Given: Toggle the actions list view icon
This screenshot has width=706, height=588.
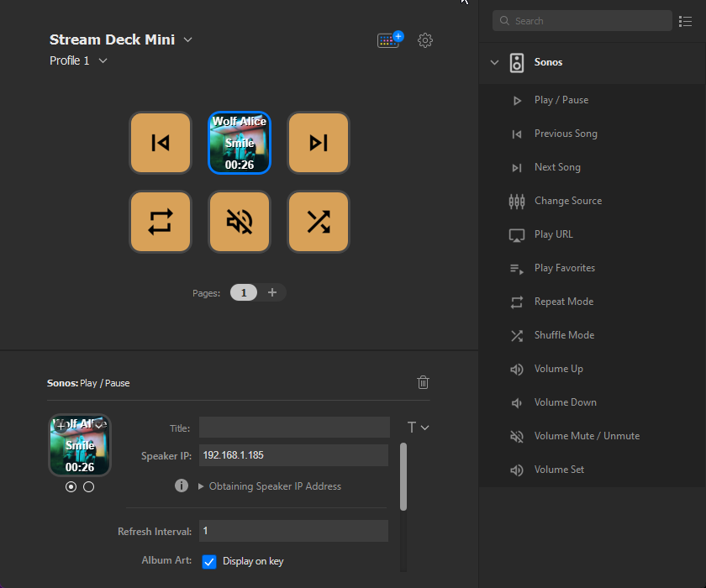Looking at the screenshot, I should [685, 21].
